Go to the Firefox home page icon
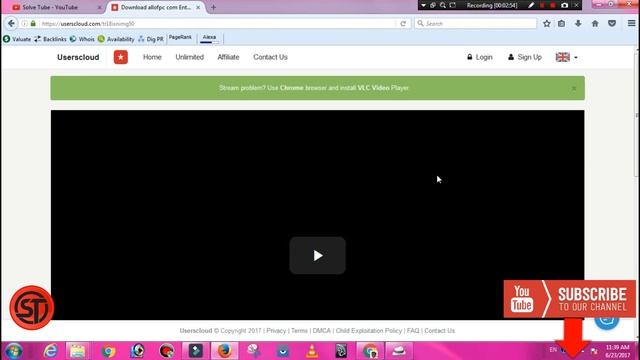The width and height of the screenshot is (640, 360). coord(595,24)
